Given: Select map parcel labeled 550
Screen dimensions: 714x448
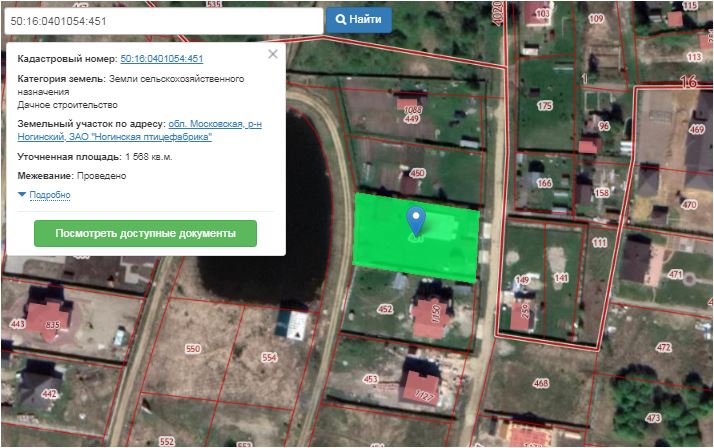Looking at the screenshot, I should click(192, 348).
